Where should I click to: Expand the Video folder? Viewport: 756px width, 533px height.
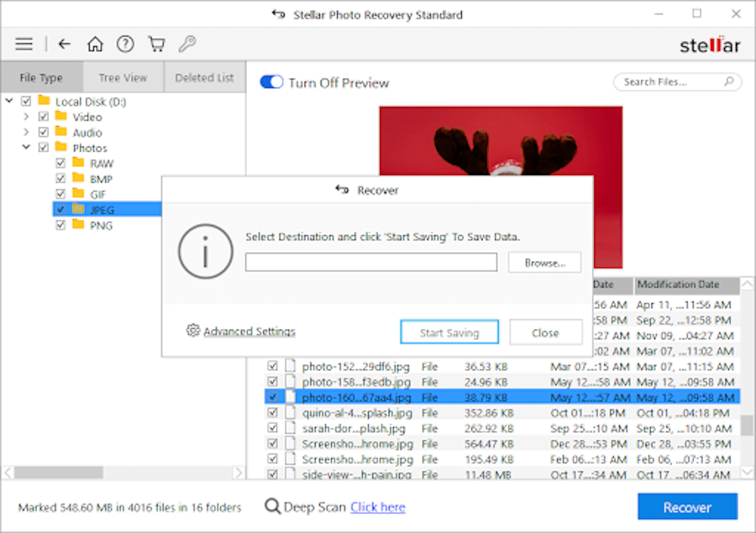(x=26, y=117)
